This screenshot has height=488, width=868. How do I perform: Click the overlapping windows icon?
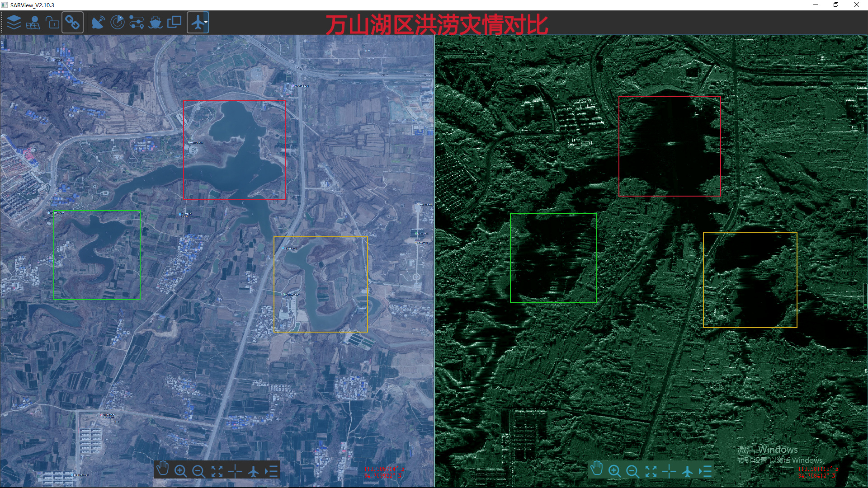(175, 22)
